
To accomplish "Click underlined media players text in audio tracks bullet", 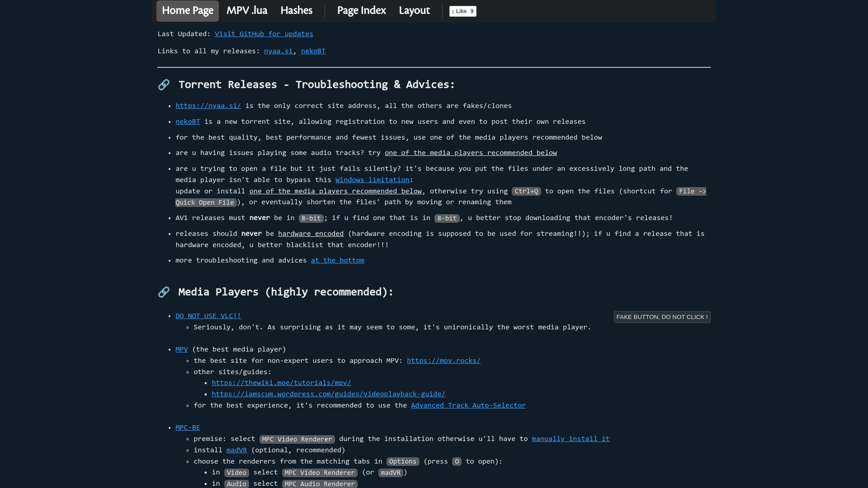I will (x=471, y=153).
